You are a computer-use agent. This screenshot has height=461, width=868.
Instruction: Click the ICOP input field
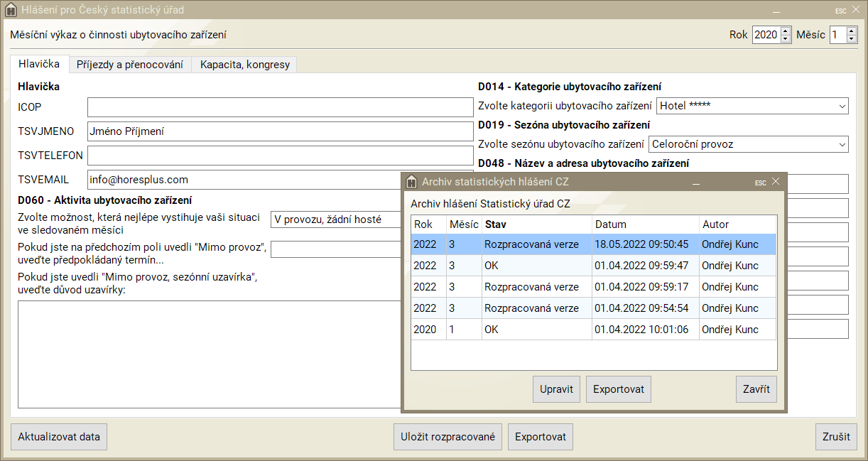coord(280,107)
